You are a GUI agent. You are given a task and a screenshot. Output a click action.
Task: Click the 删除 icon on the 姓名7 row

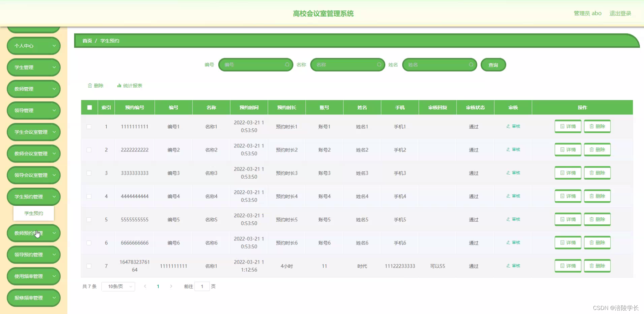coord(597,266)
